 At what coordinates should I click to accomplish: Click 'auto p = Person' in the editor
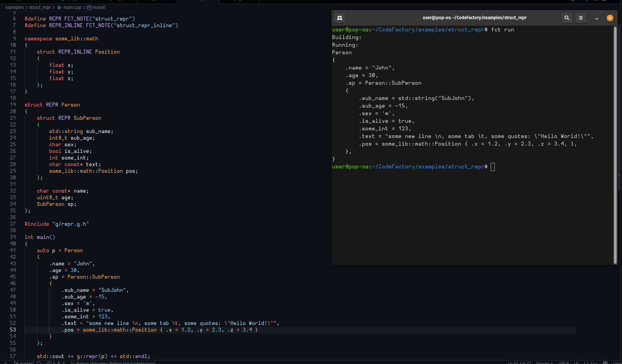[x=60, y=250]
